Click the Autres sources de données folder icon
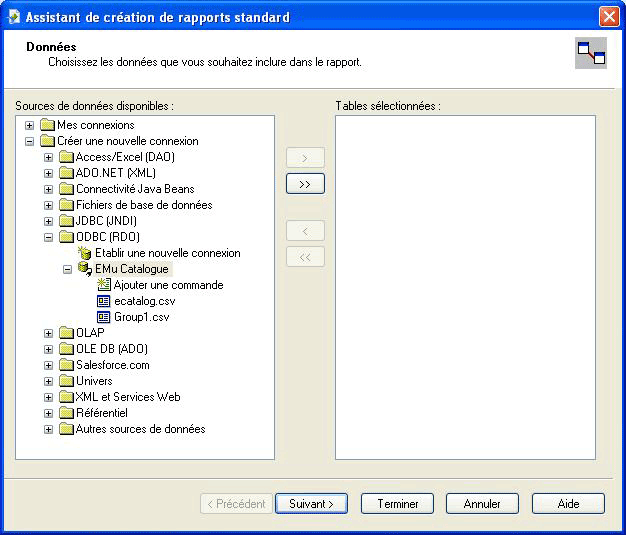This screenshot has width=626, height=535. click(x=66, y=429)
